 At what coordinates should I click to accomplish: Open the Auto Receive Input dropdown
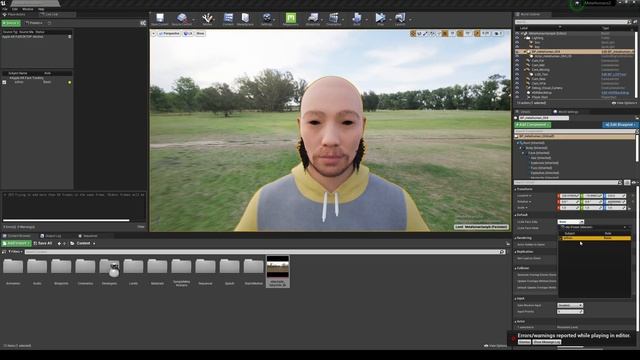pos(570,305)
